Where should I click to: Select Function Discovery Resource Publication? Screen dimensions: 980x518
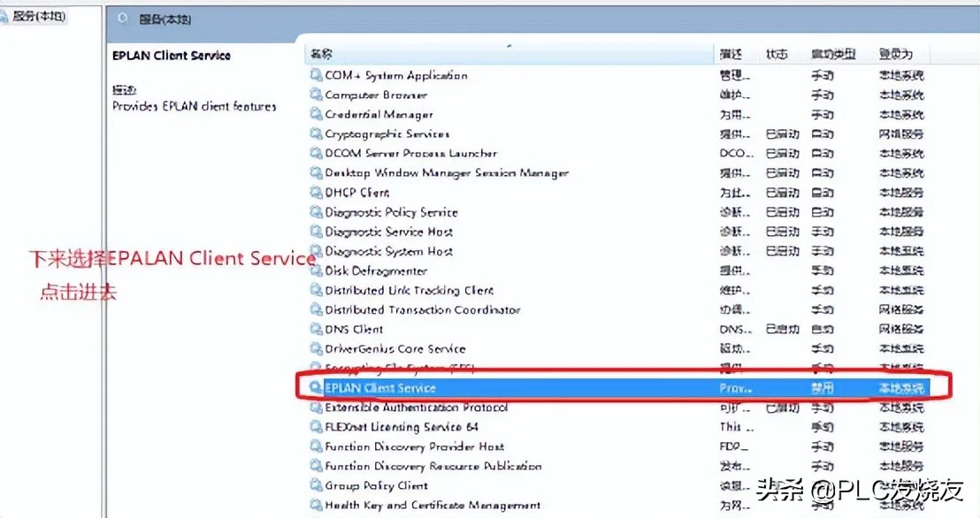point(433,466)
